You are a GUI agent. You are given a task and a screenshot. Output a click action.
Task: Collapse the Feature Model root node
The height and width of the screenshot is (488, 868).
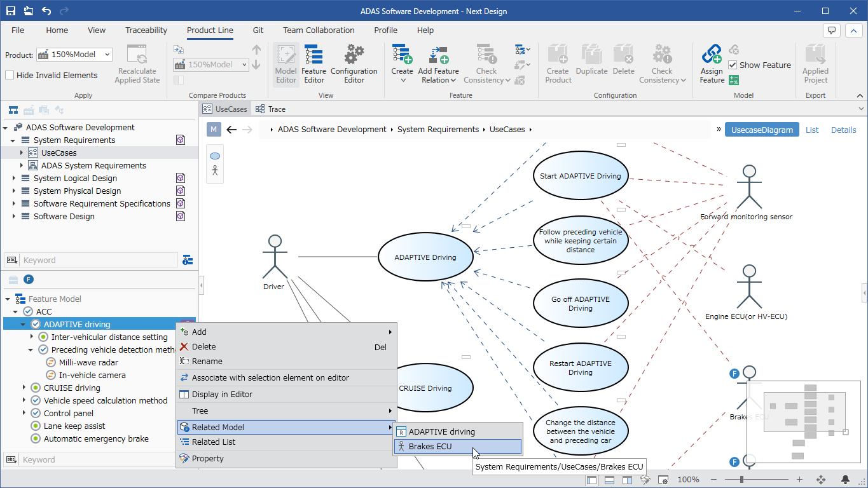pos(8,299)
